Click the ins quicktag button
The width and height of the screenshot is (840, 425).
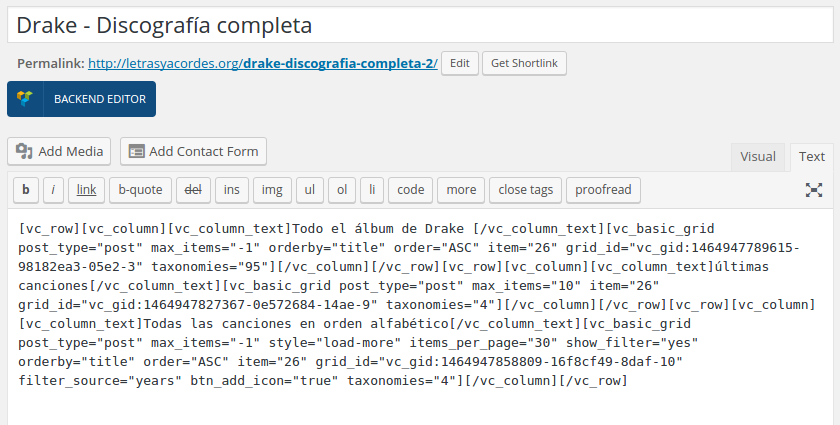click(x=231, y=190)
